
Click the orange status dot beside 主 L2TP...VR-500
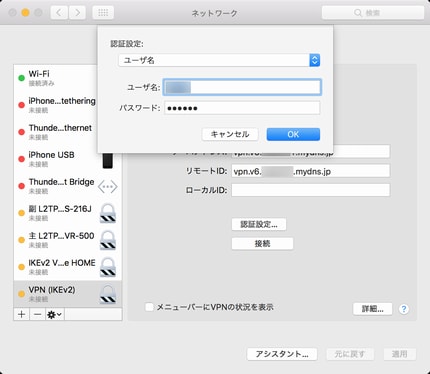pos(21,240)
